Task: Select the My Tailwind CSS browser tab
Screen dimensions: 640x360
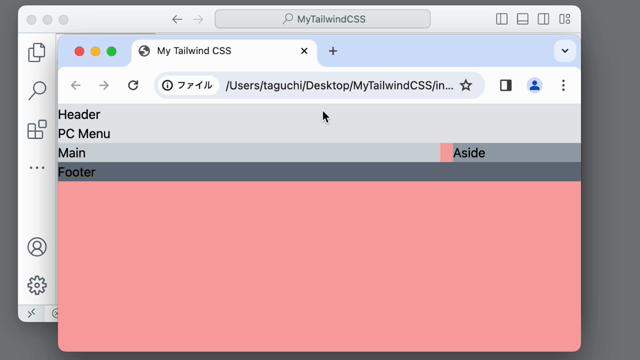Action: pyautogui.click(x=224, y=51)
